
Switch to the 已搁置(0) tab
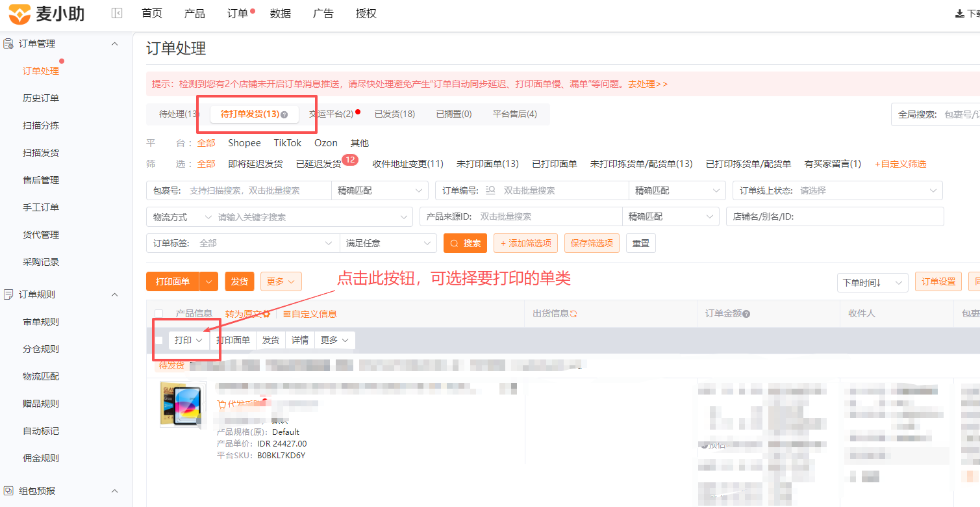(454, 114)
